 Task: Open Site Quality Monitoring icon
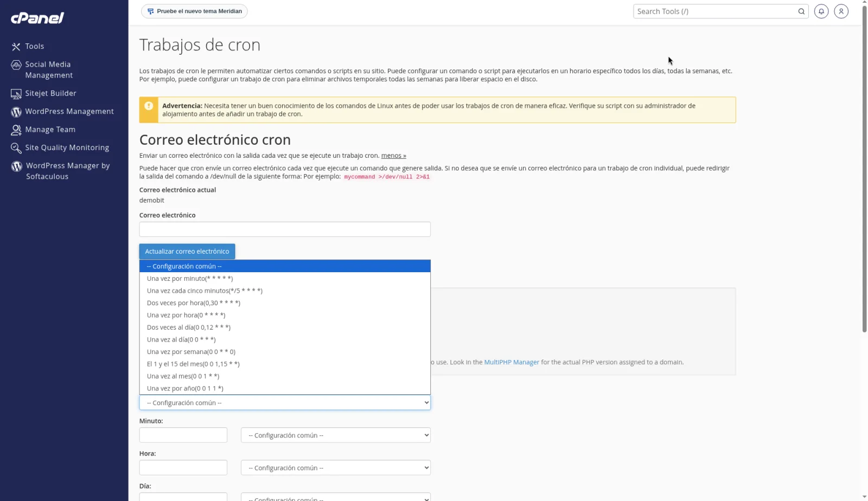(16, 148)
